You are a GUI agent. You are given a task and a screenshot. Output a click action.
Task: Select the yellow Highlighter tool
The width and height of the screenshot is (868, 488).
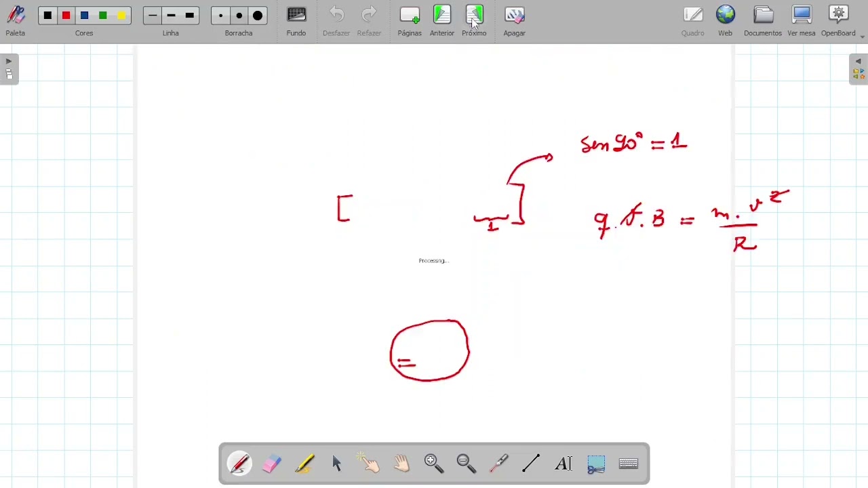pos(304,464)
